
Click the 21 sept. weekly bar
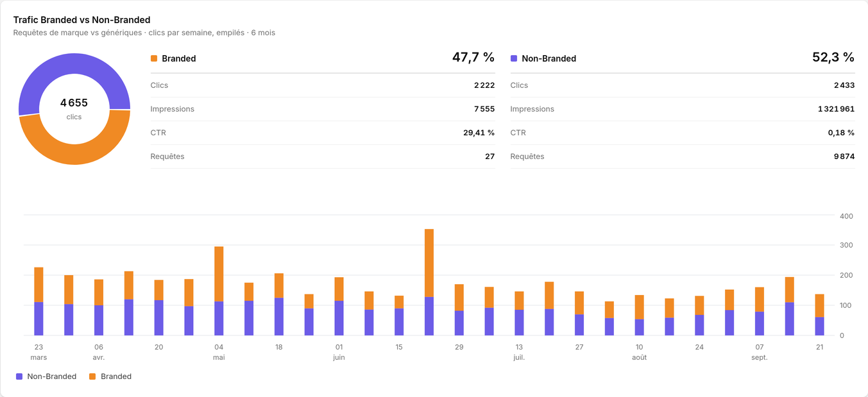[820, 315]
